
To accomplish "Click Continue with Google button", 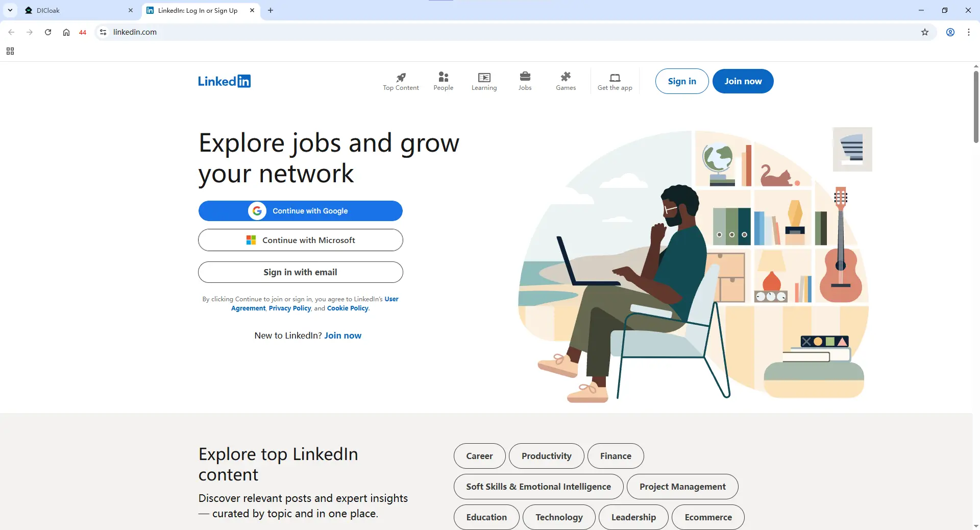I will pos(300,211).
